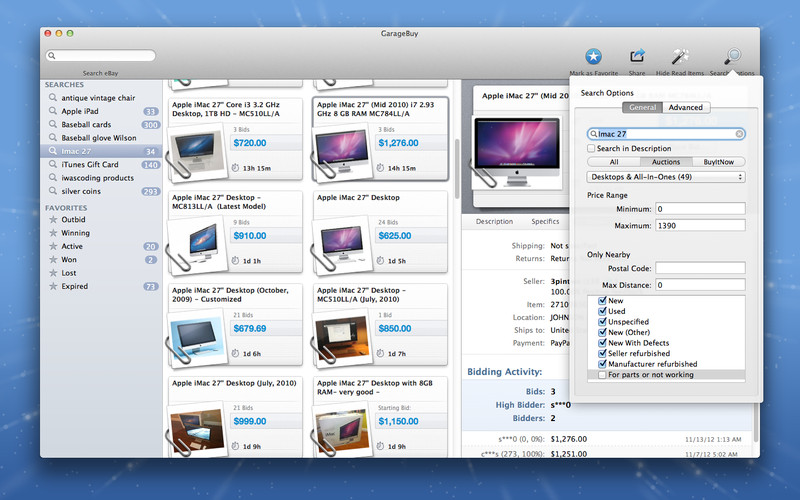800x500 pixels.
Task: Click thumbnail of $679.69 iMac listing
Action: tap(195, 336)
